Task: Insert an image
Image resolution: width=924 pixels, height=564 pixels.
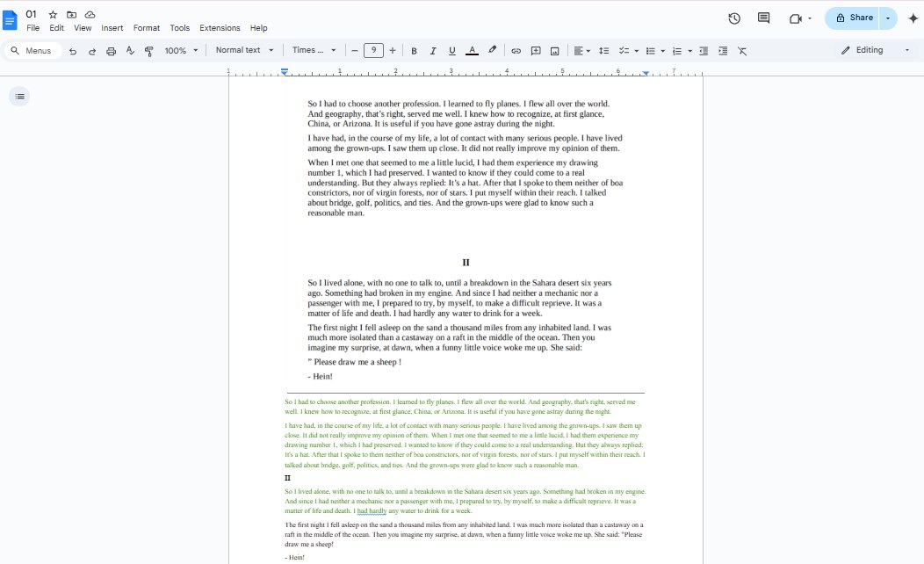Action: click(554, 50)
